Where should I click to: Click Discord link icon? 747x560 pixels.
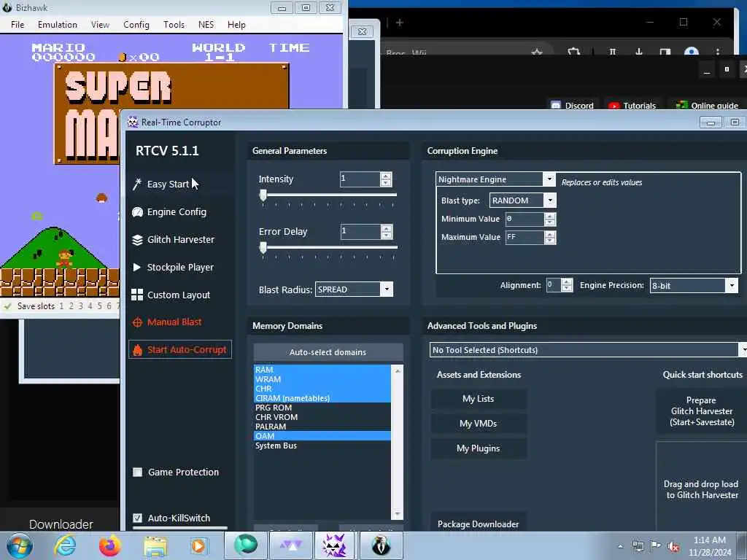555,105
